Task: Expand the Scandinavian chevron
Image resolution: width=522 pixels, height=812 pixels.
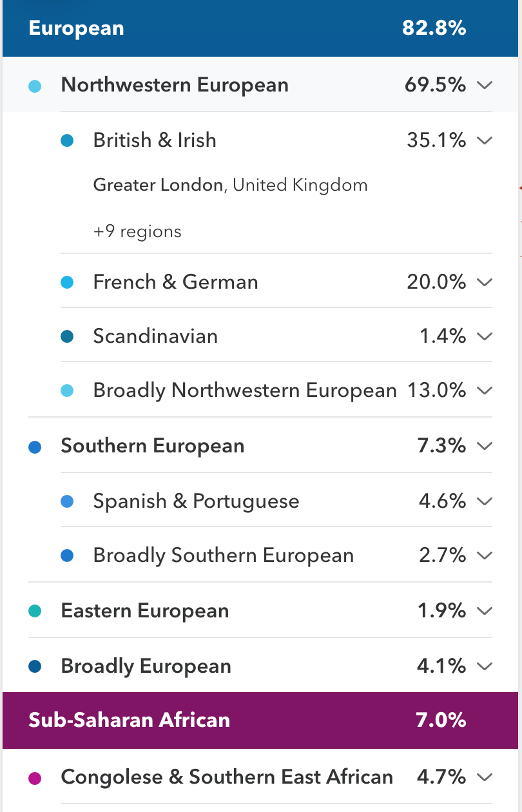Action: pos(485,336)
